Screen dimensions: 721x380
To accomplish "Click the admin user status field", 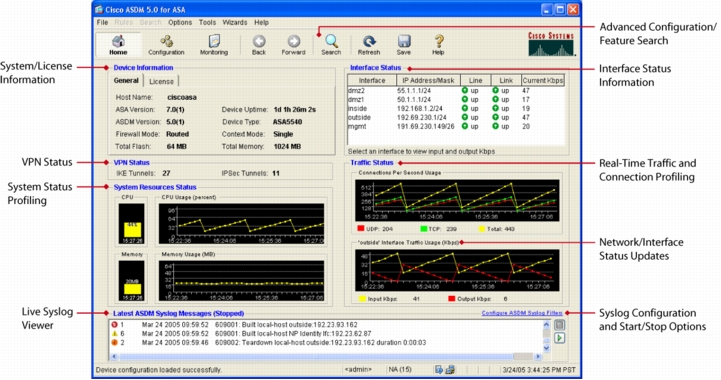I will pos(359,369).
